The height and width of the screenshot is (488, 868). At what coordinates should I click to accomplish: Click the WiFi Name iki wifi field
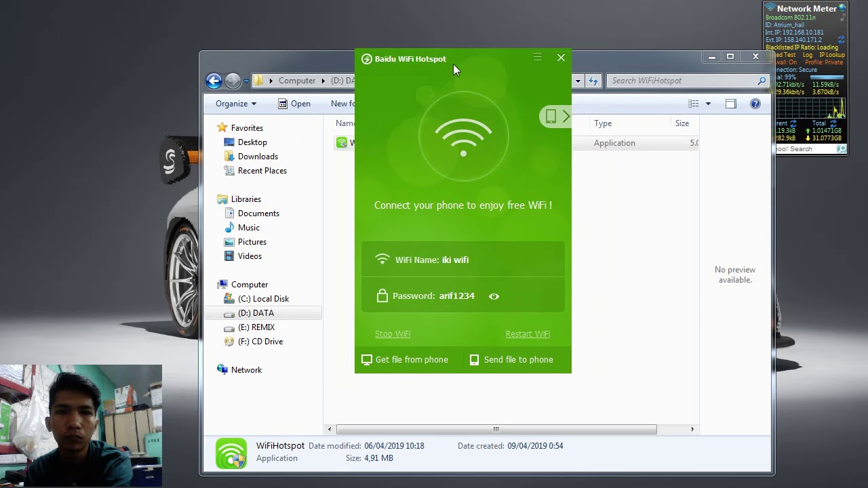click(463, 260)
